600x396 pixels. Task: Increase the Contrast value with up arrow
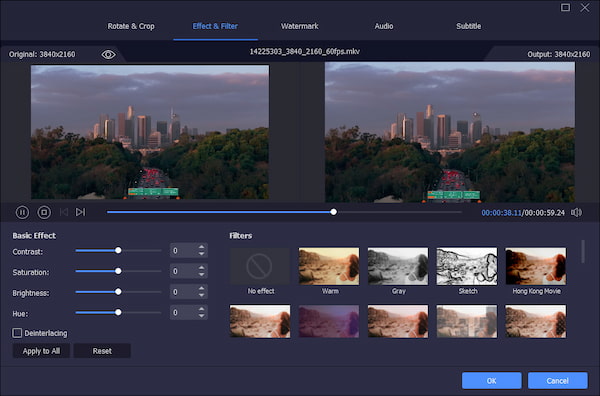201,247
